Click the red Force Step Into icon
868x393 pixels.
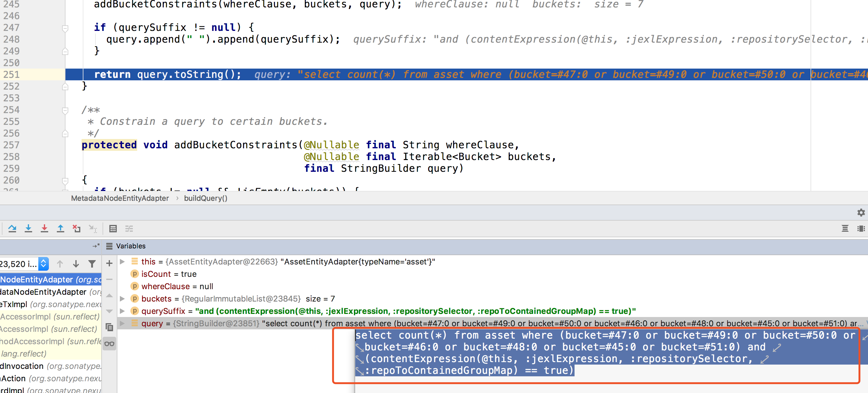pos(44,229)
